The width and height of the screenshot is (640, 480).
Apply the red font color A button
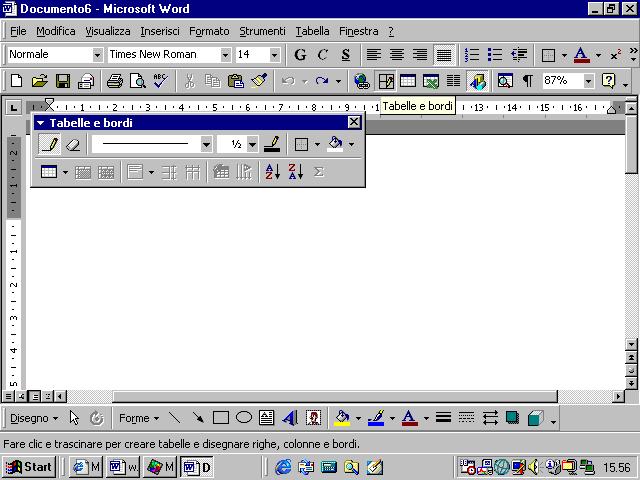410,418
